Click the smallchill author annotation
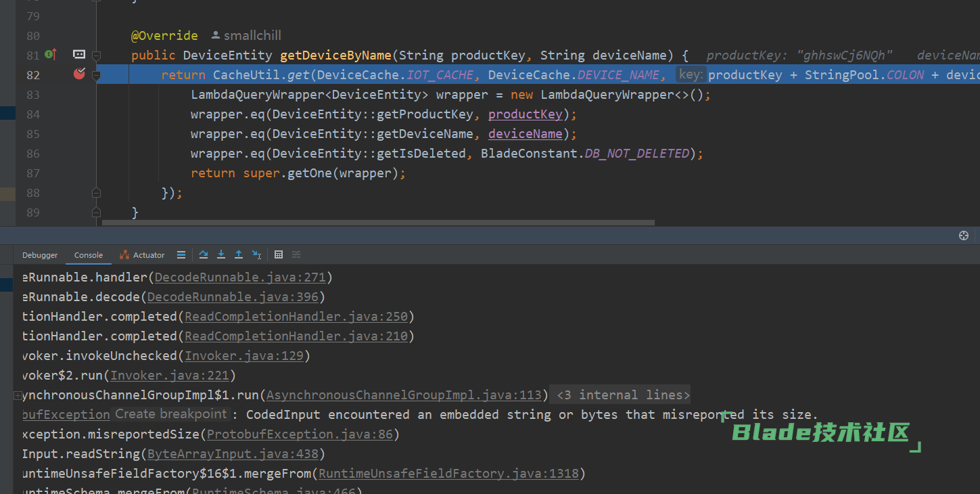This screenshot has height=494, width=980. (x=246, y=35)
